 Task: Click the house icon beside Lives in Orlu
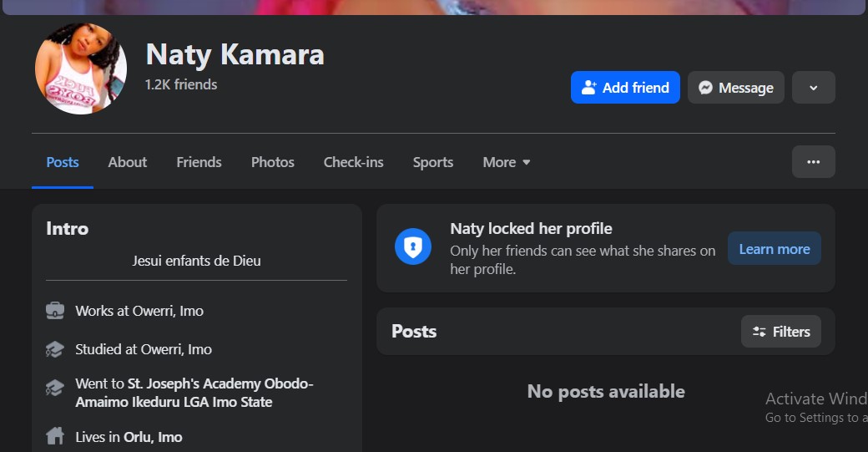click(x=55, y=436)
